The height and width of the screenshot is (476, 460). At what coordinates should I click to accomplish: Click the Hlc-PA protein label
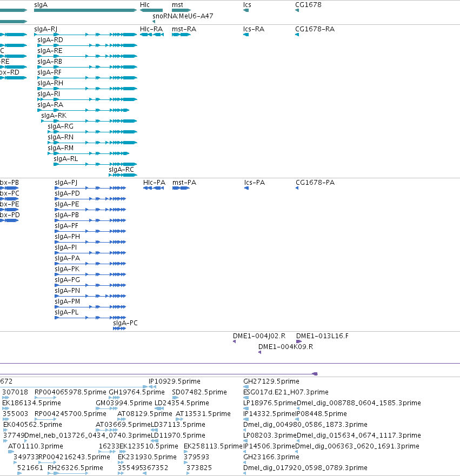click(154, 183)
